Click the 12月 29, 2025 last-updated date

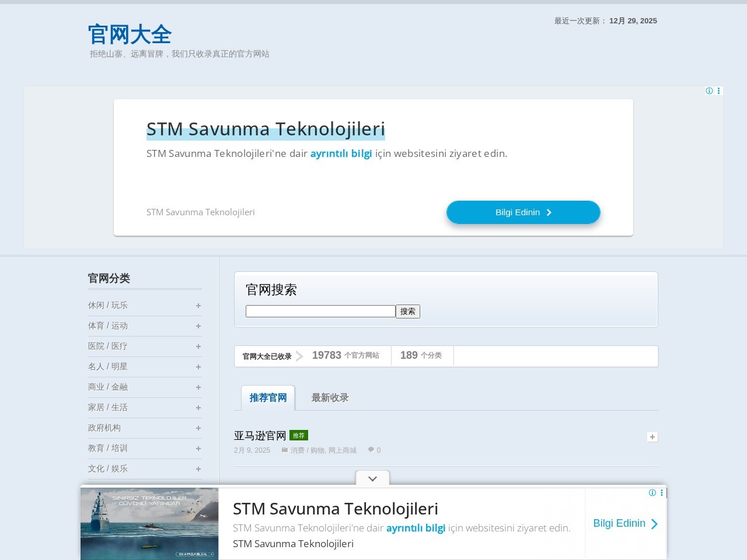click(633, 21)
